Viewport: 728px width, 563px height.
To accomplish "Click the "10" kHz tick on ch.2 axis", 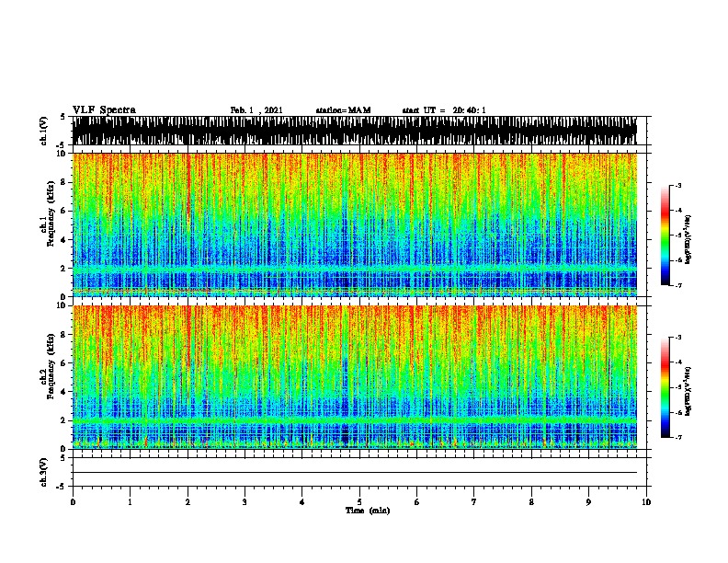I will click(62, 305).
